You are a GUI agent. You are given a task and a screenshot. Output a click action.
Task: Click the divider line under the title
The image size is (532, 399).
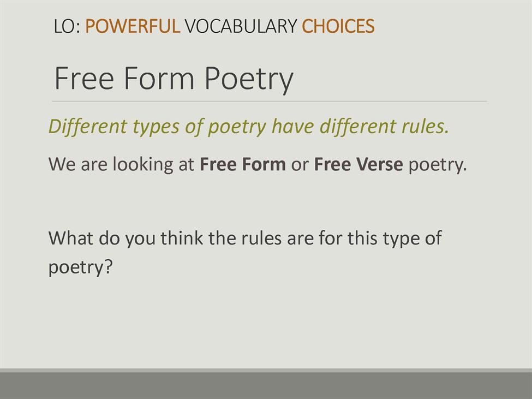(270, 101)
